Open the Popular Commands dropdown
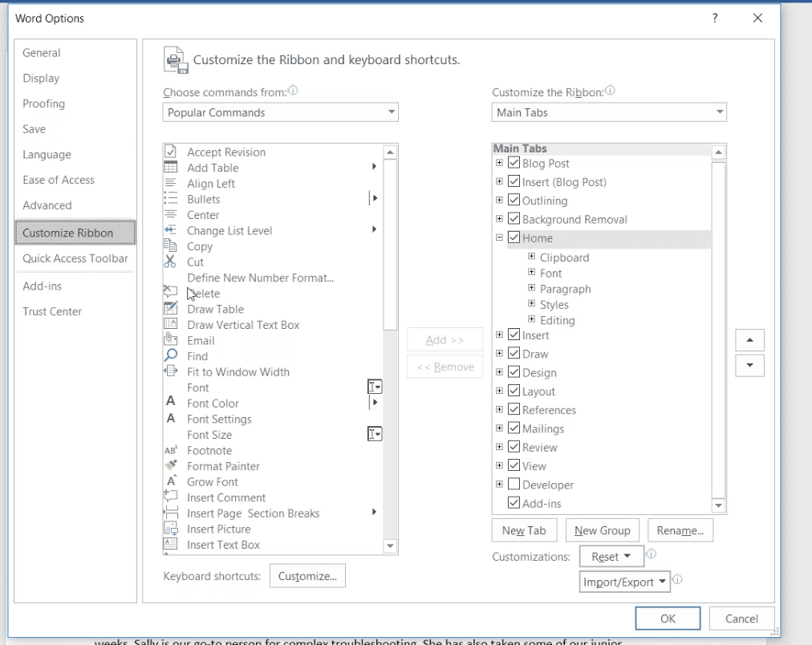This screenshot has height=645, width=812. (x=280, y=112)
